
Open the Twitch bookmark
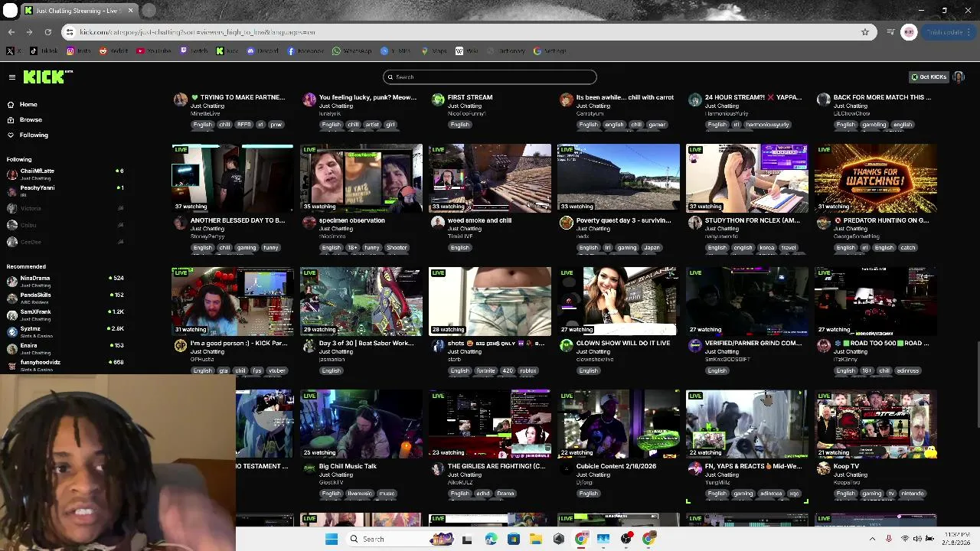tap(194, 51)
